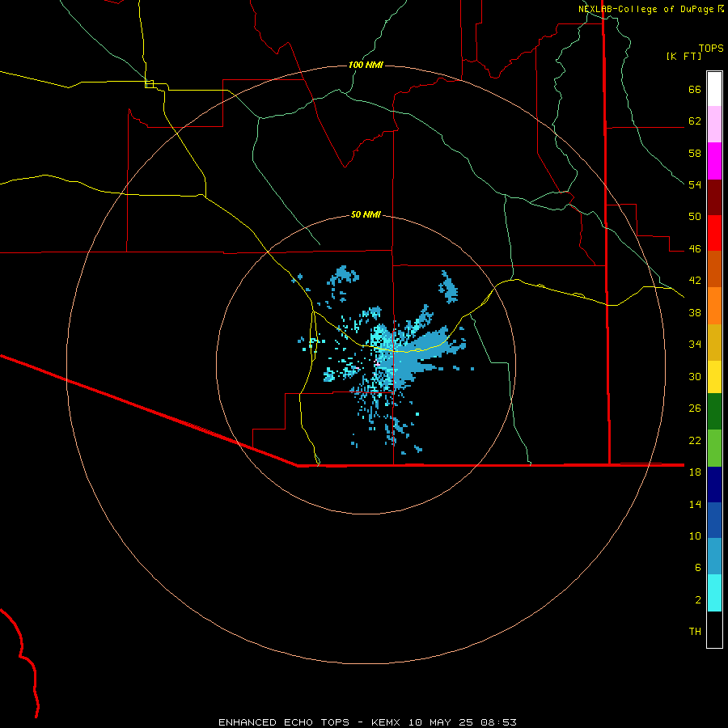Click the '58' value on the scale
Viewport: 728px width, 728px height.
695,153
